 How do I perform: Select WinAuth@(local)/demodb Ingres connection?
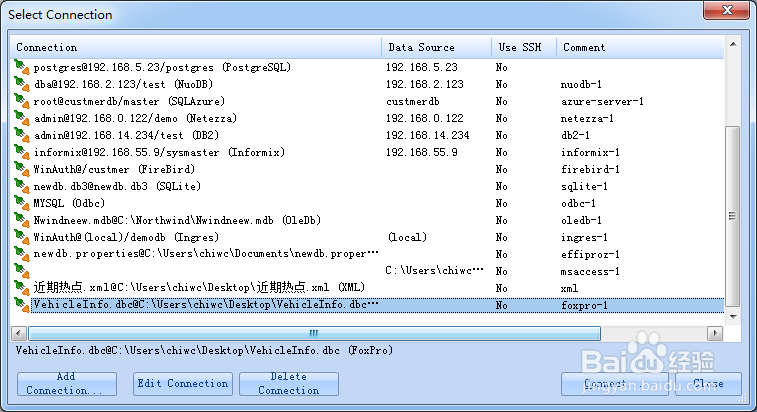pyautogui.click(x=126, y=237)
